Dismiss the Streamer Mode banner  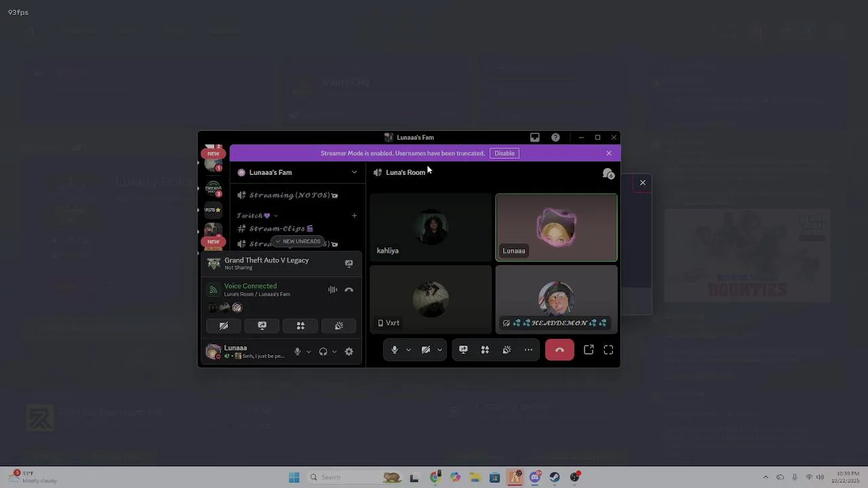coord(609,153)
